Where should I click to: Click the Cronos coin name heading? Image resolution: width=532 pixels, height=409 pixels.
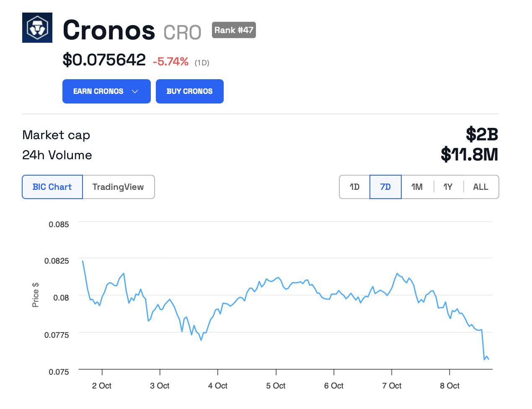tap(109, 30)
